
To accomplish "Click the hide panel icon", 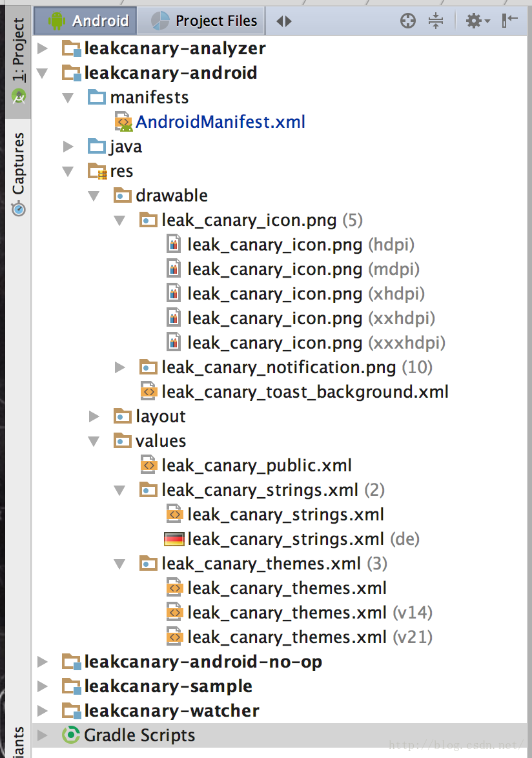I will click(510, 21).
